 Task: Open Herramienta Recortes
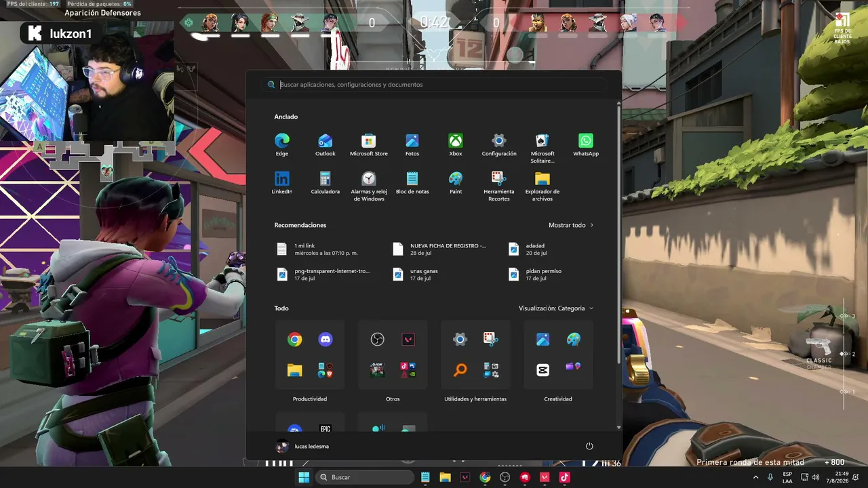point(499,186)
